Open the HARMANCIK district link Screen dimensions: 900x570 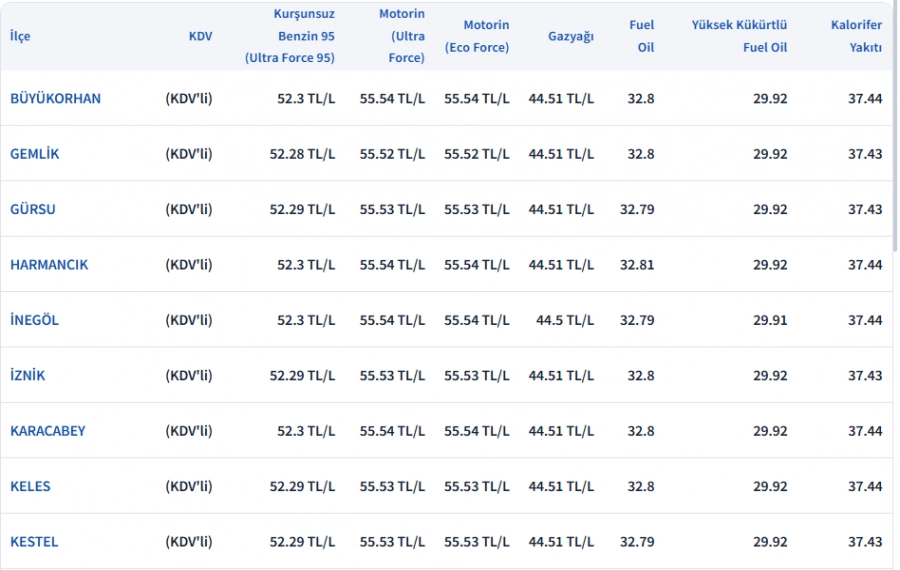(x=49, y=265)
